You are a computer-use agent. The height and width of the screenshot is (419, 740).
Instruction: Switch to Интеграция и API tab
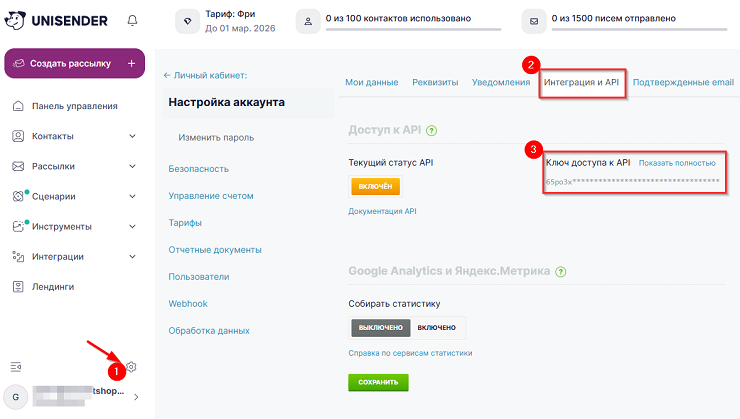[584, 82]
